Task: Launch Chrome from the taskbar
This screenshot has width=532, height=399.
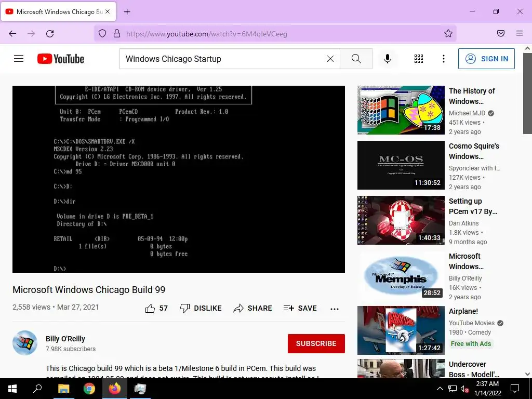Action: [x=89, y=389]
